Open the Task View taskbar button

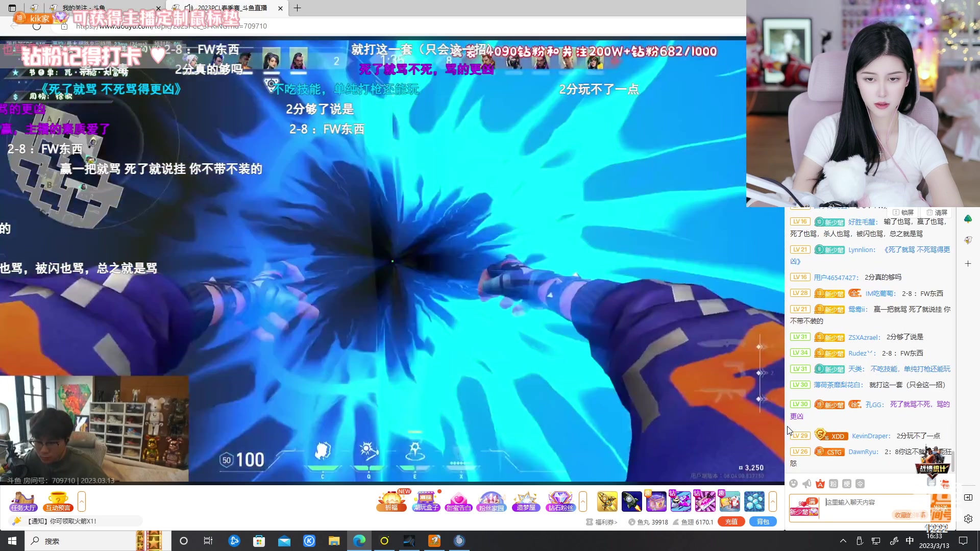point(208,541)
